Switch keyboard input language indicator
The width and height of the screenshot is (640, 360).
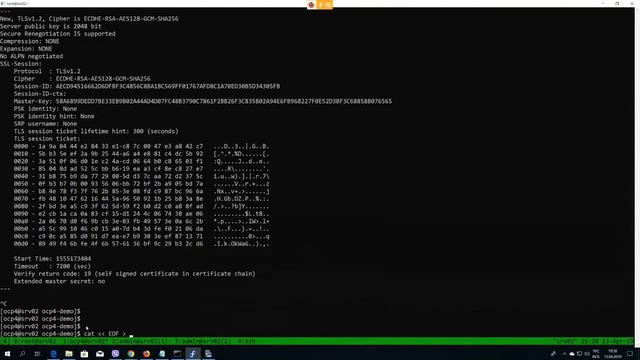tap(596, 354)
